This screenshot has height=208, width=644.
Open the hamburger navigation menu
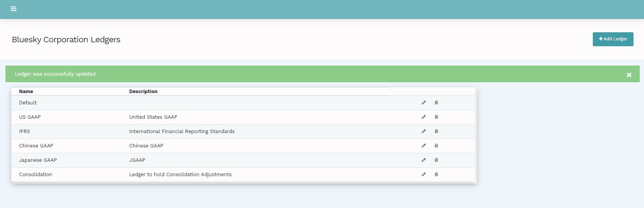point(13,9)
